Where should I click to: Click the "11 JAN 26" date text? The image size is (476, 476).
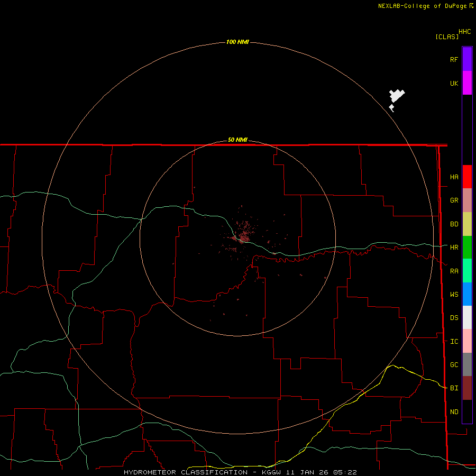pos(307,472)
